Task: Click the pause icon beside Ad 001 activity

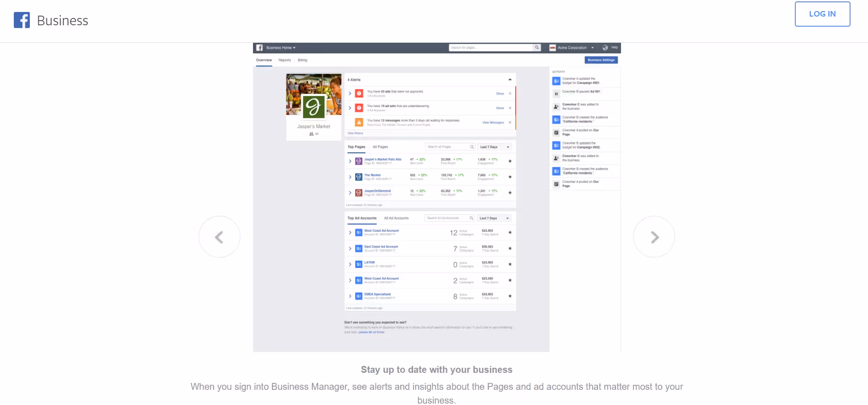Action: point(556,94)
